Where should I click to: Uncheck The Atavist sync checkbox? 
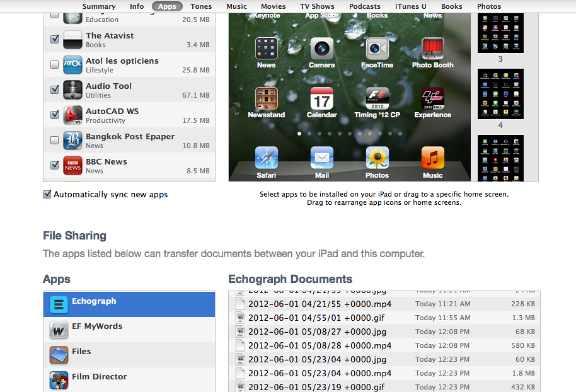(54, 39)
